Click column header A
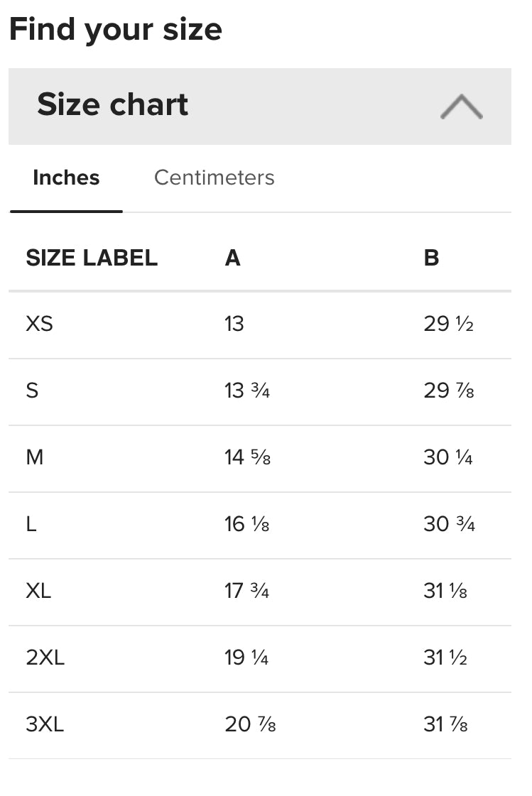The height and width of the screenshot is (796, 532). pyautogui.click(x=232, y=258)
